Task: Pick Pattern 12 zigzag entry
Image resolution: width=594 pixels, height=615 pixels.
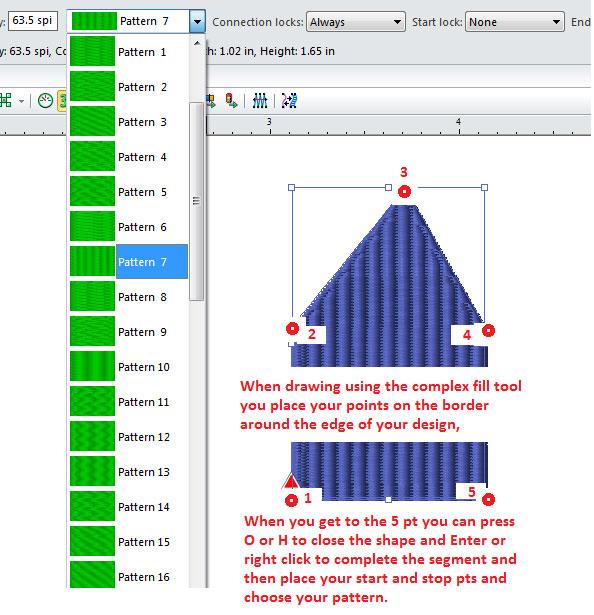Action: click(x=128, y=437)
